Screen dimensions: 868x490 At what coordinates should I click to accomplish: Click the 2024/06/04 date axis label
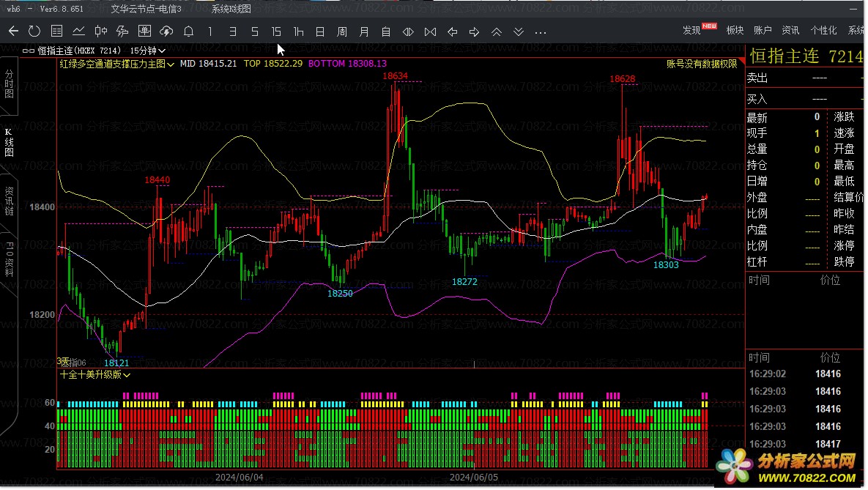239,478
